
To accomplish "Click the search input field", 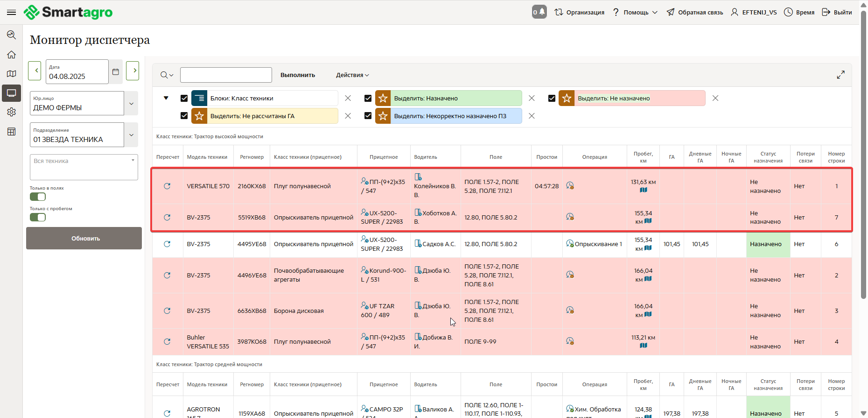I will (226, 75).
